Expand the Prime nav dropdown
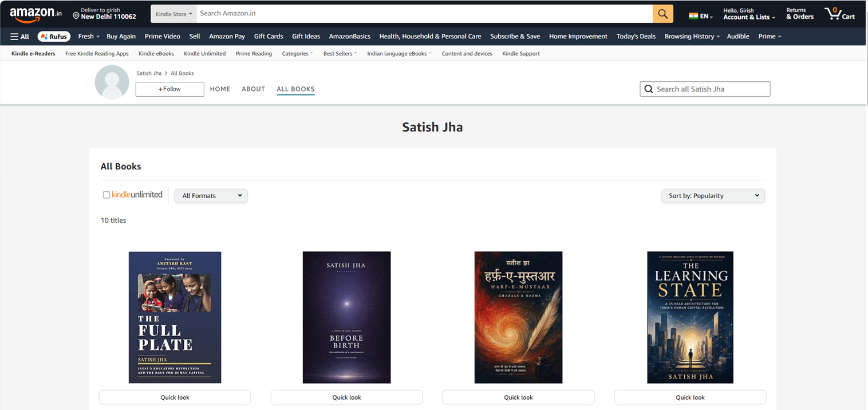This screenshot has height=410, width=868. 770,36
